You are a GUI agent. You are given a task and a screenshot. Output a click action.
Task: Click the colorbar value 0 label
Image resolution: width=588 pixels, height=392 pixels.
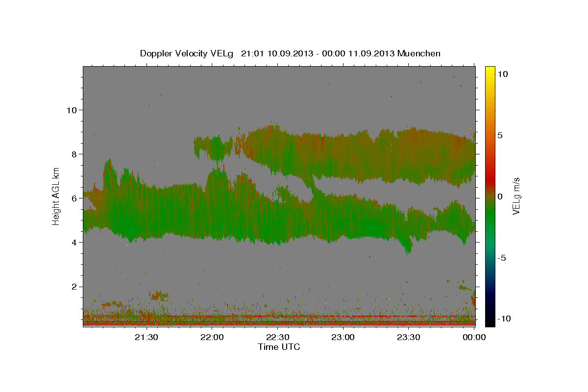point(500,196)
